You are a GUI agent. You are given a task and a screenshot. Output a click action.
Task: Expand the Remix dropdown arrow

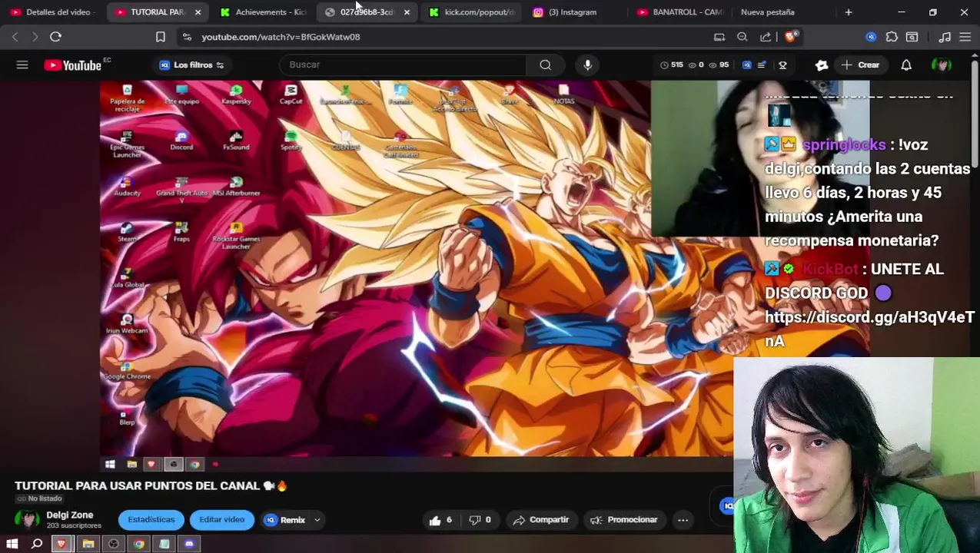[x=317, y=520]
